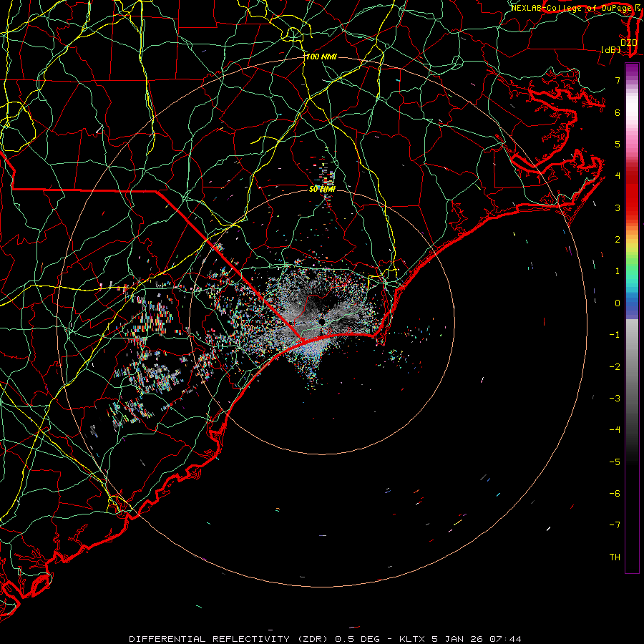
Task: Click the KLTX station identifier
Action: click(x=412, y=639)
